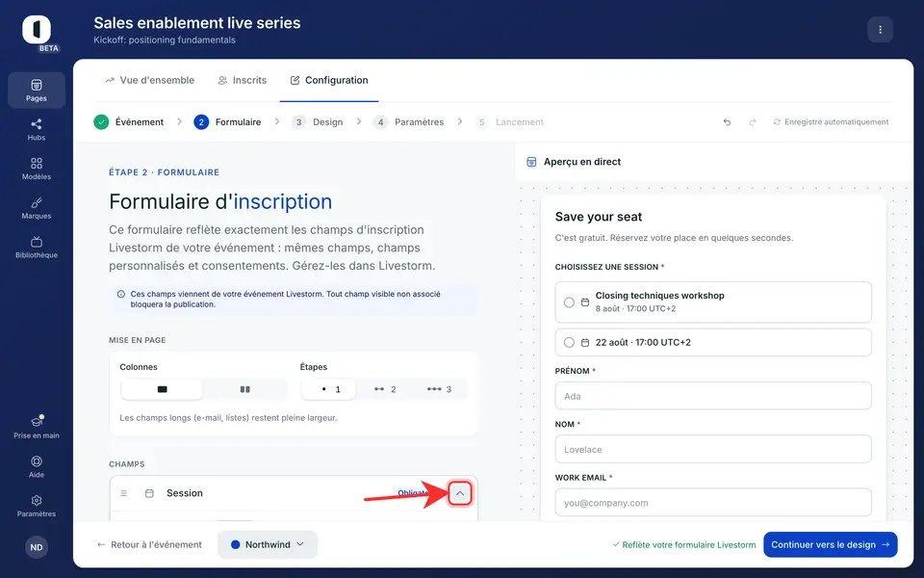Click the Save your seat heading
Image resolution: width=924 pixels, height=578 pixels.
[598, 217]
